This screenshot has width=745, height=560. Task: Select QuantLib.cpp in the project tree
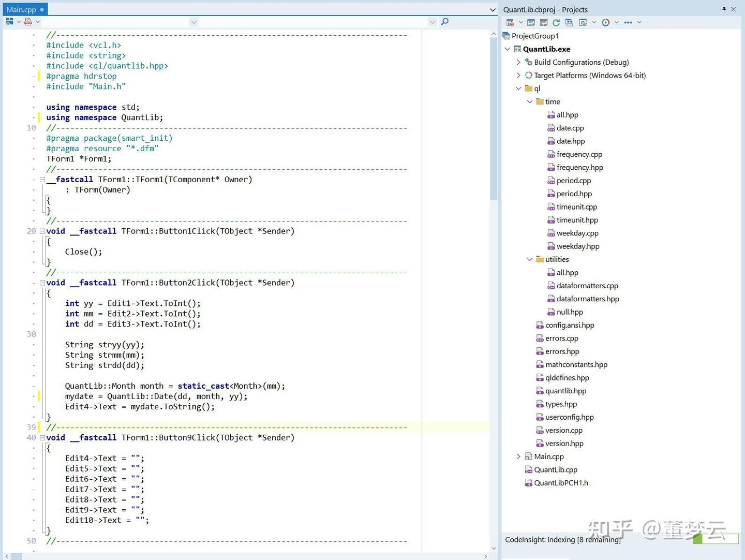click(x=557, y=469)
